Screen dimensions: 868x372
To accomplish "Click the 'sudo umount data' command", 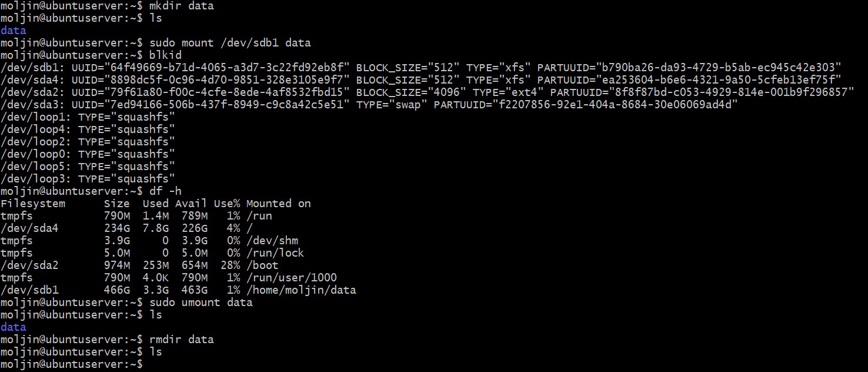I will click(201, 303).
